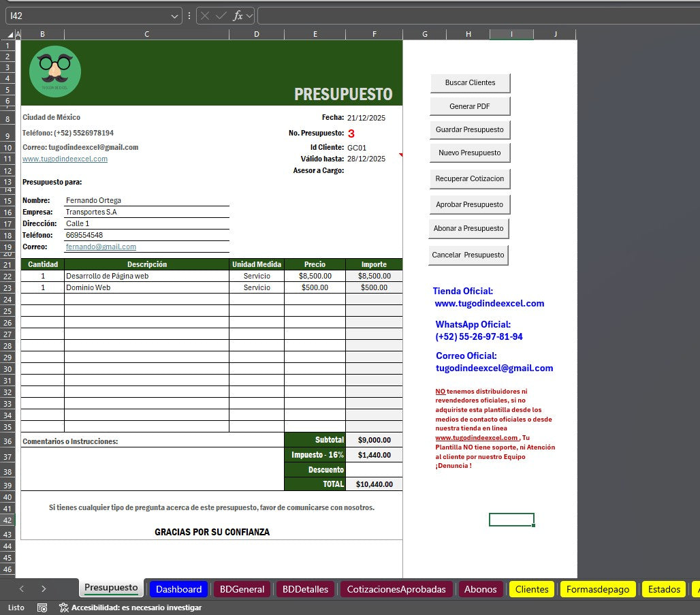Click the Cancelar Presupuesto button
Screen dimensions: 700x615
(x=468, y=255)
